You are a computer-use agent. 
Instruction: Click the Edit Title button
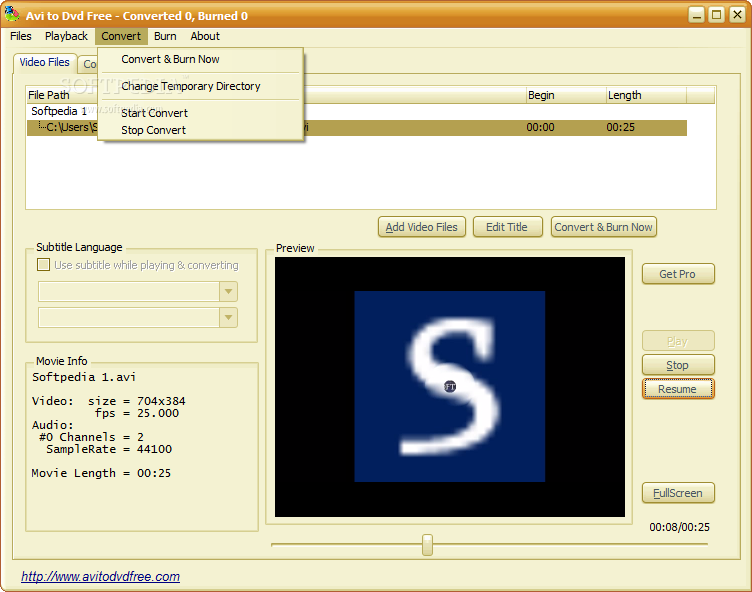click(507, 227)
